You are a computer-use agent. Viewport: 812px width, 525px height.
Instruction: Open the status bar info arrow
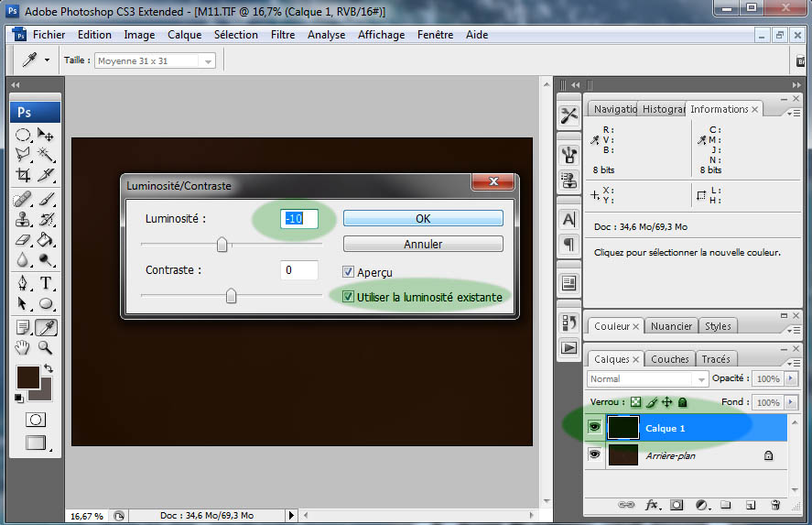click(x=291, y=515)
